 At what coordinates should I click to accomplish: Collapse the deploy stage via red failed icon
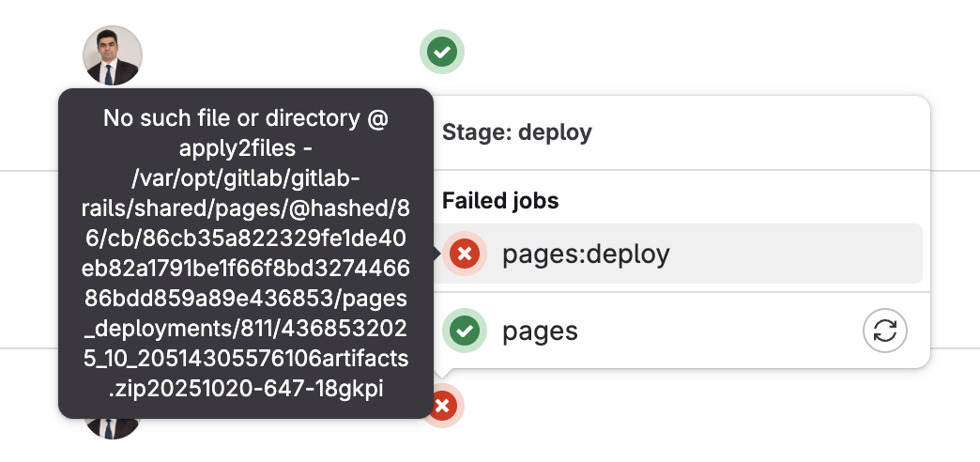tap(442, 407)
